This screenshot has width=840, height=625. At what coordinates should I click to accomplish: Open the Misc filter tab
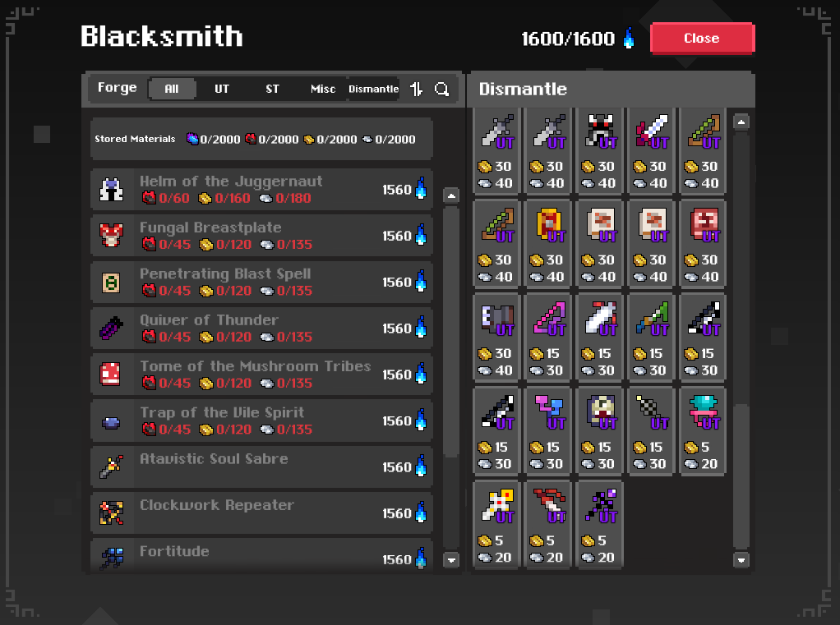[x=323, y=89]
